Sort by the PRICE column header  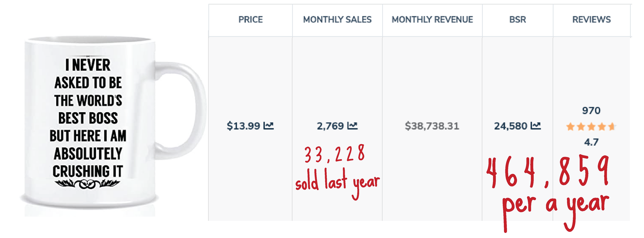pyautogui.click(x=250, y=19)
